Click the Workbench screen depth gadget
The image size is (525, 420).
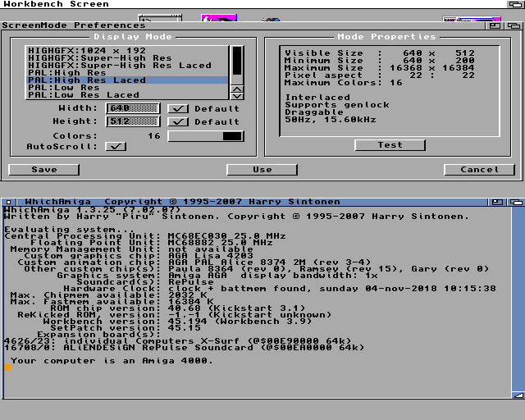516,4
